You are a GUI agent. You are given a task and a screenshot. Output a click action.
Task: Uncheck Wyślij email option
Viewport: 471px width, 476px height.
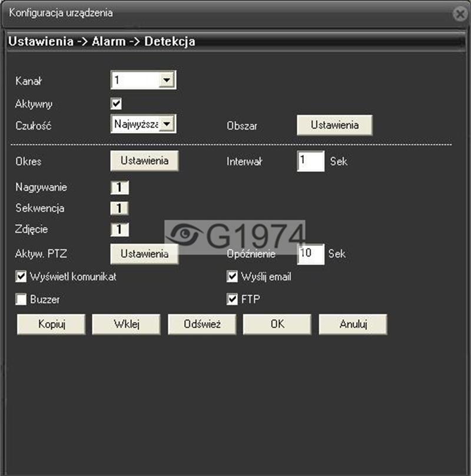coord(232,277)
